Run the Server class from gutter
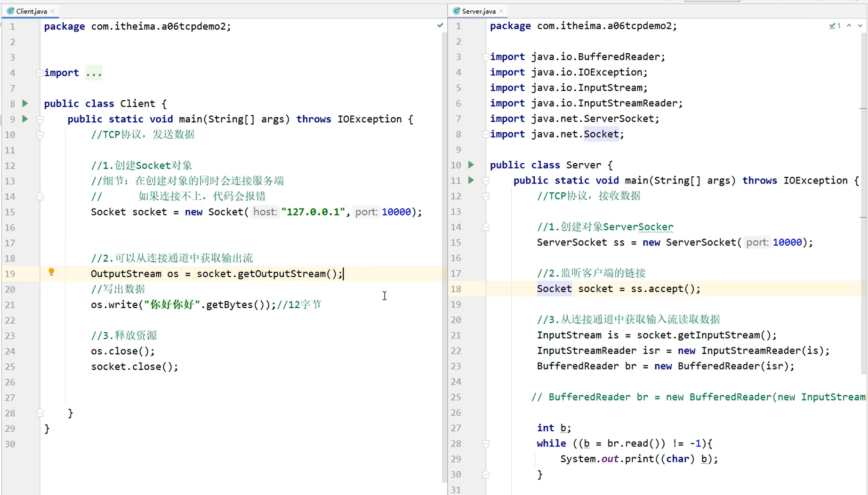Viewport: 868px width, 495px height. pyautogui.click(x=471, y=165)
